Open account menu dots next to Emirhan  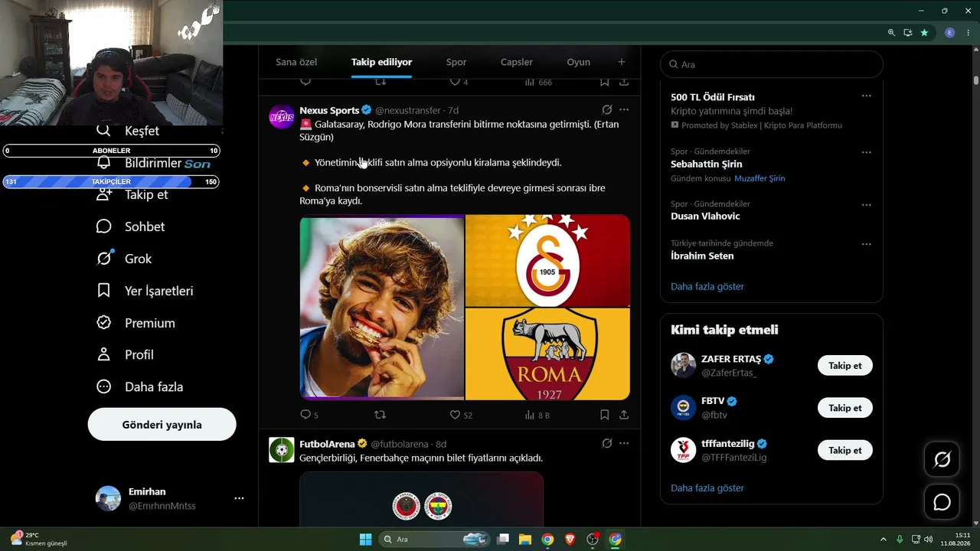pos(239,498)
